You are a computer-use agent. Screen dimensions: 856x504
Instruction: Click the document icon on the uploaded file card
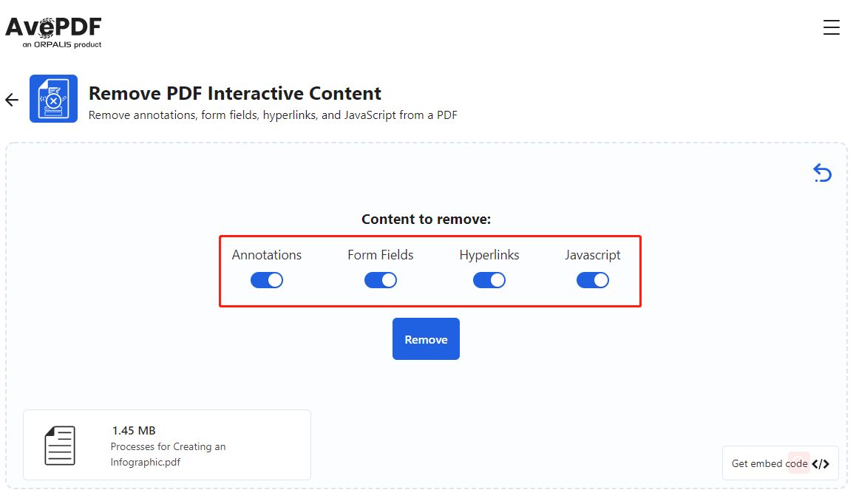(x=60, y=444)
